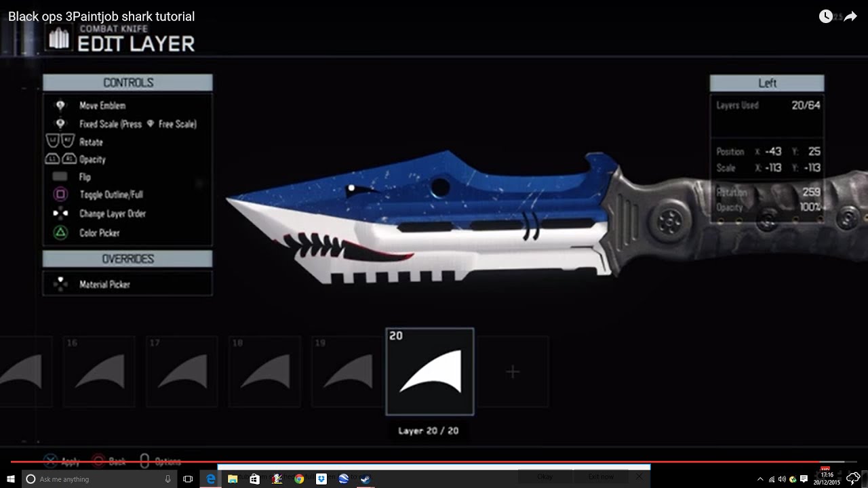Click the d-pad Change Layer Order icon
The image size is (868, 488).
pos(60,213)
